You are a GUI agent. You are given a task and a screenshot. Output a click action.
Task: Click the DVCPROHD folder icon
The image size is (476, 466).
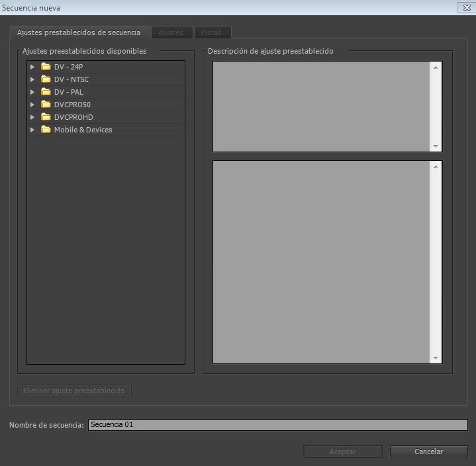46,117
